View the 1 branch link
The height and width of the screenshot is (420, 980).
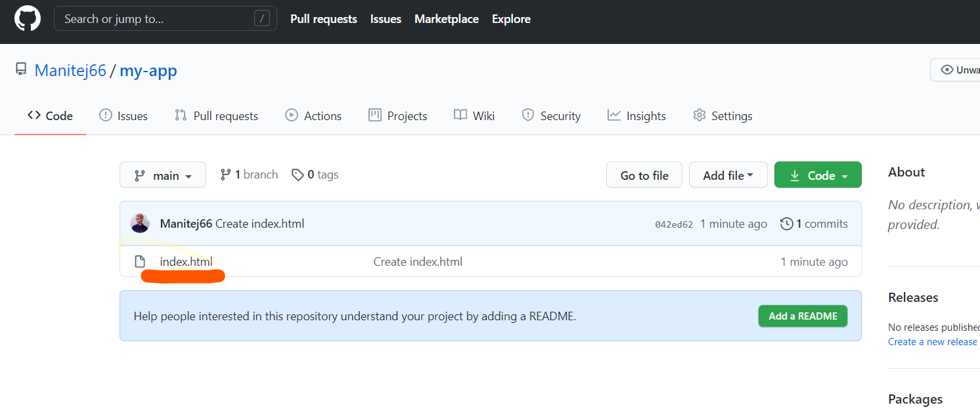249,175
